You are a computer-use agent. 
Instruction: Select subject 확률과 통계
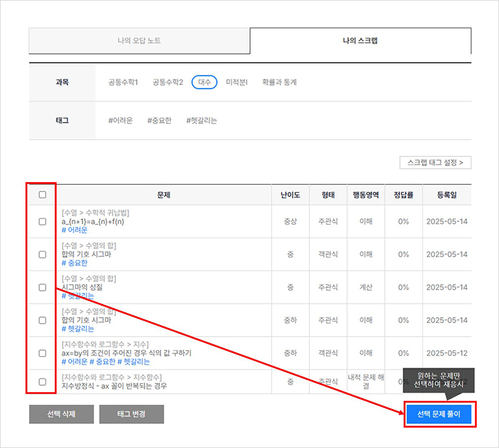tap(279, 82)
